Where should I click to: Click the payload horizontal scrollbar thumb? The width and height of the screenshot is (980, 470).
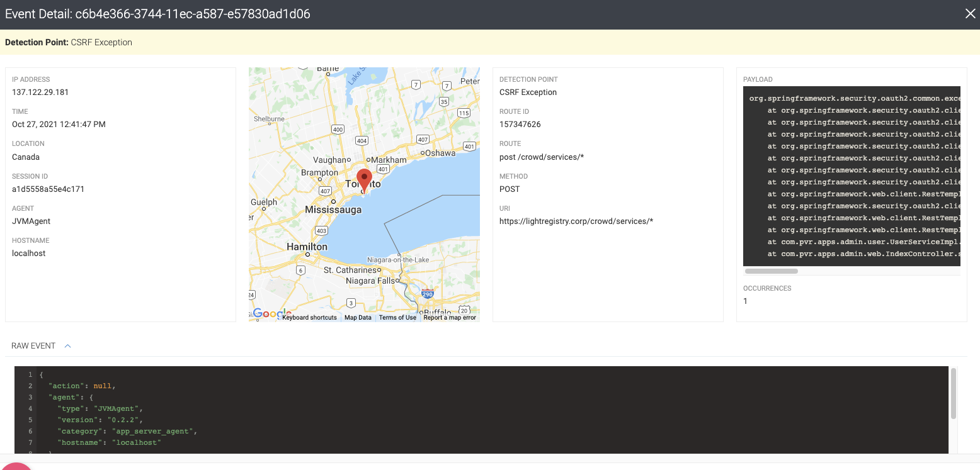pyautogui.click(x=771, y=271)
